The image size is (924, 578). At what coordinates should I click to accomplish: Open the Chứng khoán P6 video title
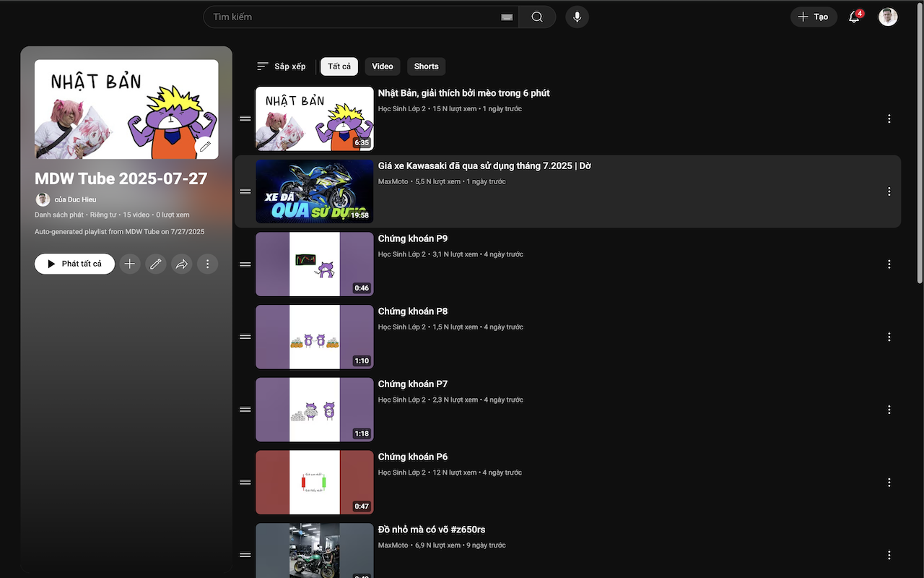click(413, 457)
